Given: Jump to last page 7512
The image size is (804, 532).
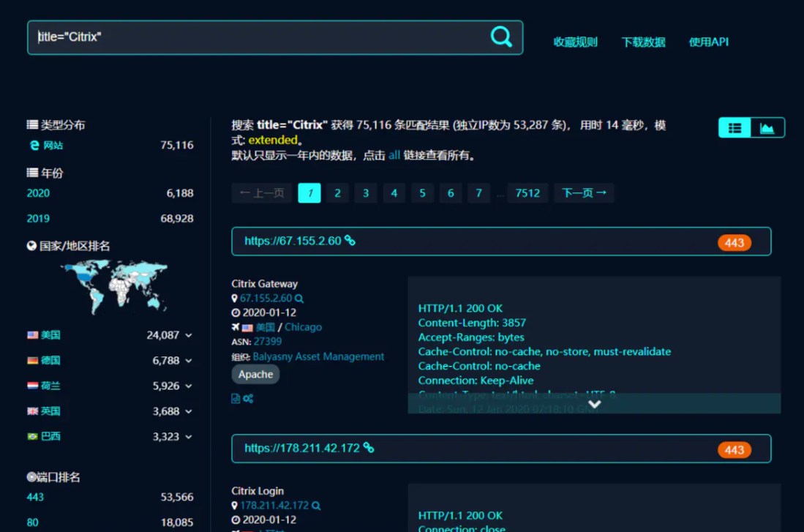Looking at the screenshot, I should coord(527,193).
